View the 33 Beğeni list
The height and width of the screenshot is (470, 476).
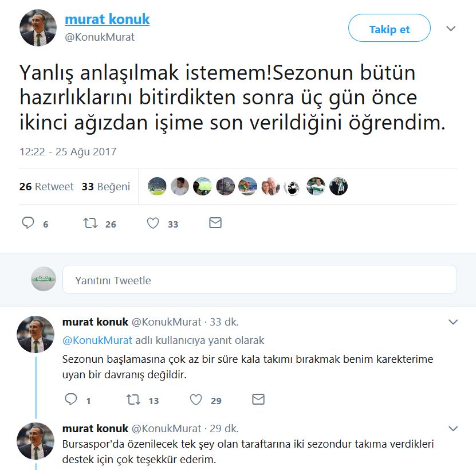[105, 186]
